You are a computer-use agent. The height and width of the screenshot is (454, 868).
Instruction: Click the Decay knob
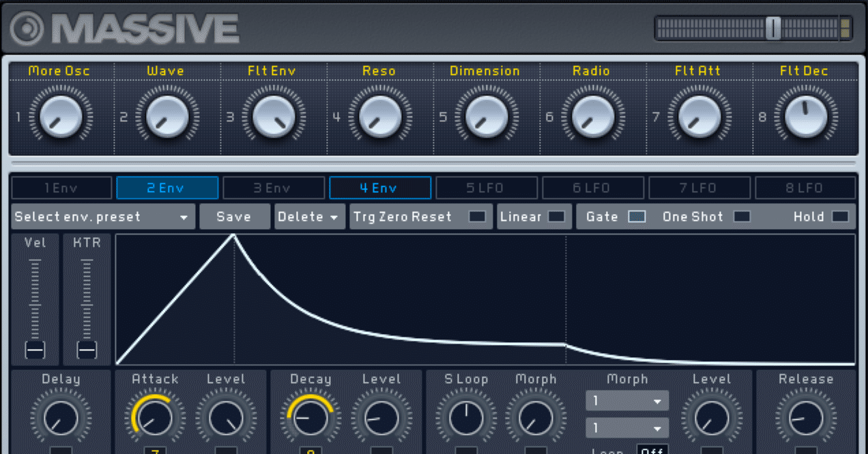pos(310,418)
